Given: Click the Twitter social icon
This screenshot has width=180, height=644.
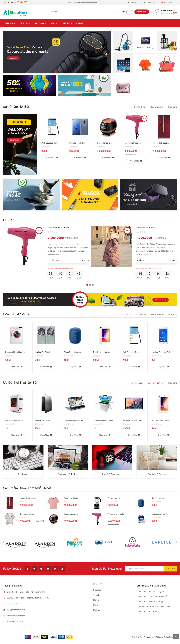Looking at the screenshot, I should click(x=35, y=568).
